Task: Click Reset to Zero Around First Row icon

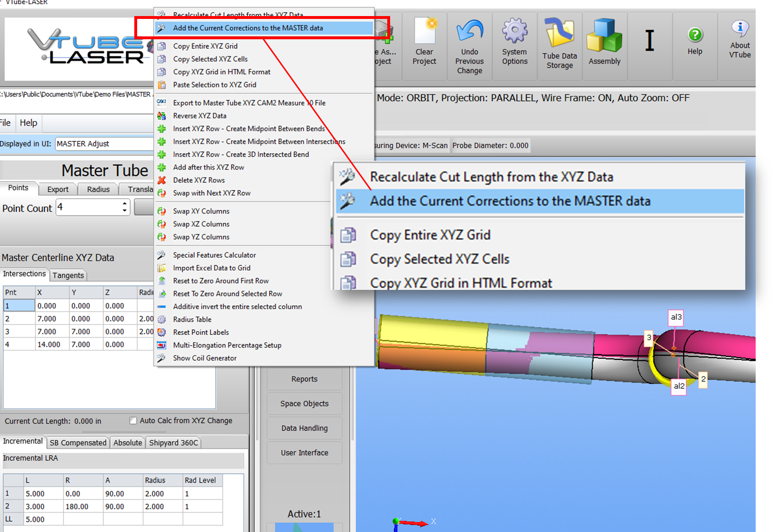Action: [x=162, y=280]
